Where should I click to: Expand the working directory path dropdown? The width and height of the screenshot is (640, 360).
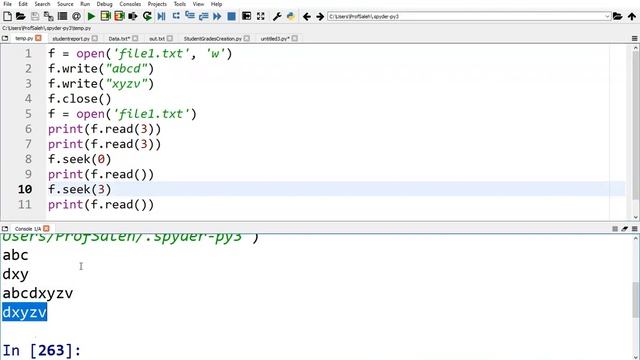click(607, 16)
